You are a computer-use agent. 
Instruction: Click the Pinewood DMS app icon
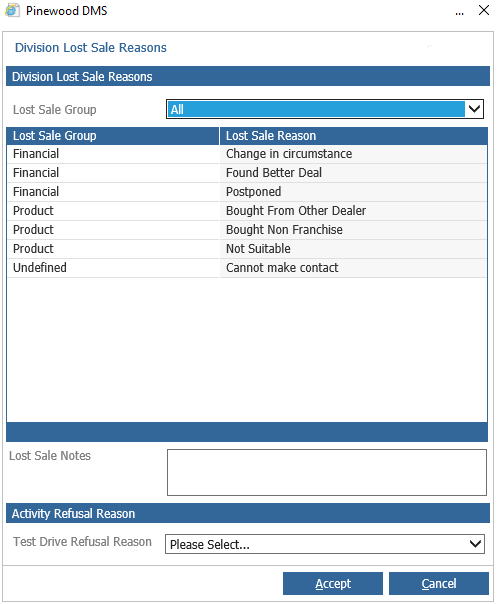tap(12, 10)
